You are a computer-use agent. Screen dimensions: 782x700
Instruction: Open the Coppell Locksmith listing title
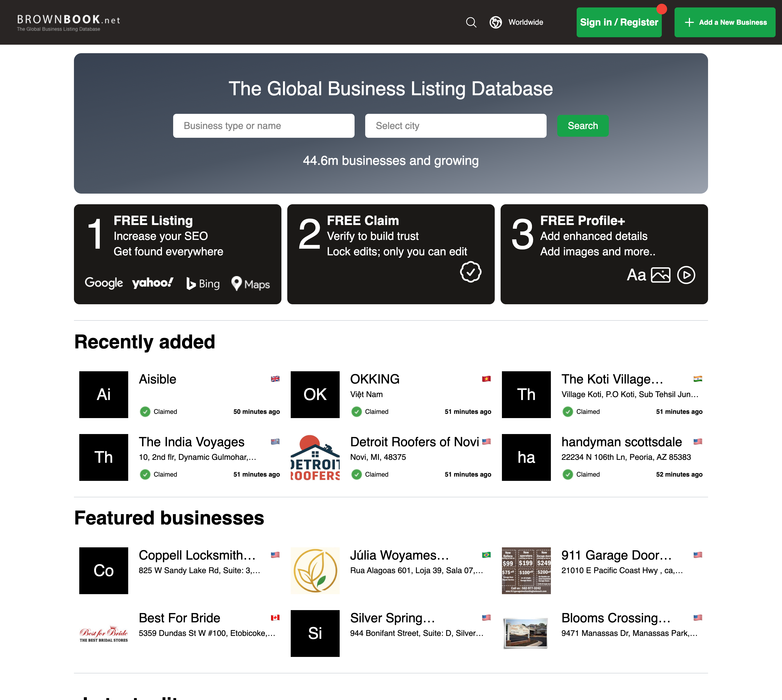197,555
